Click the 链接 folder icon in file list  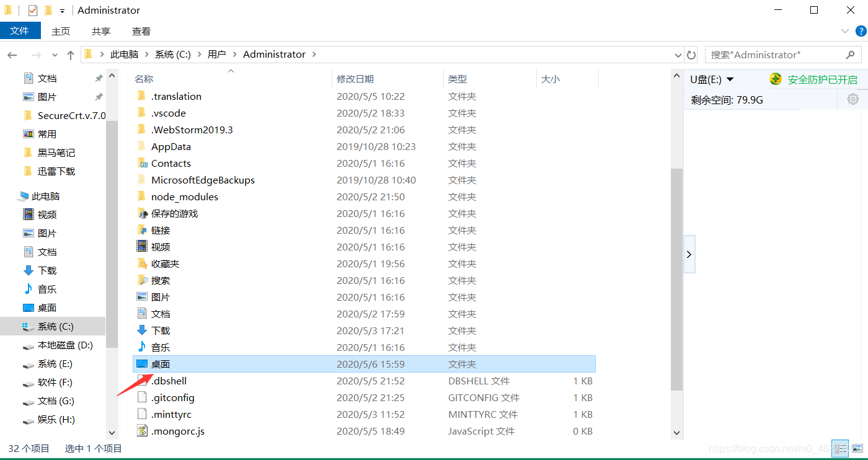tap(142, 230)
